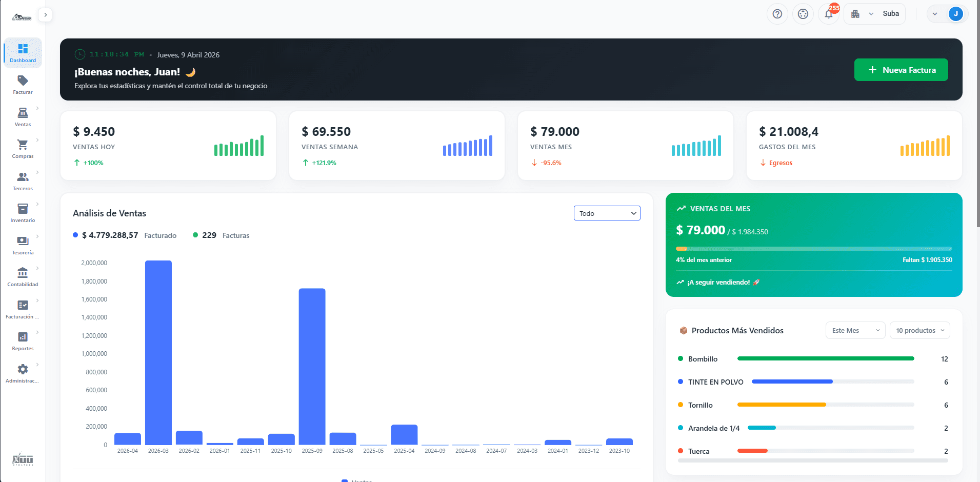Click the 2023-10 axis label
Viewport: 980px width, 482px height.
coord(619,451)
